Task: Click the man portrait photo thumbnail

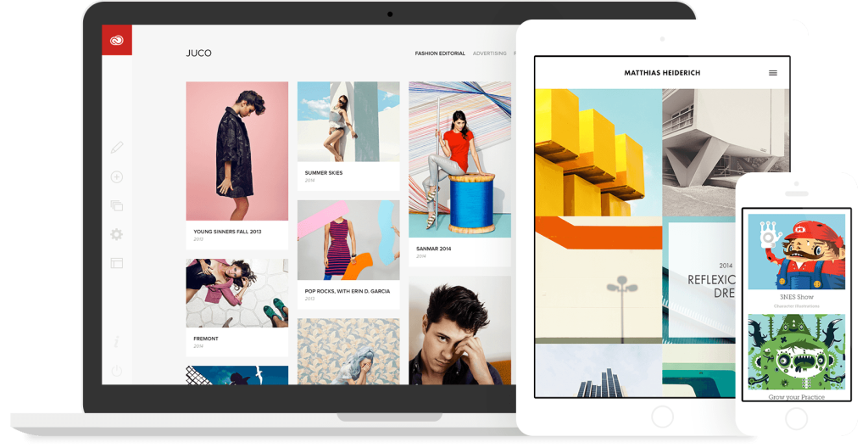Action: click(x=460, y=331)
